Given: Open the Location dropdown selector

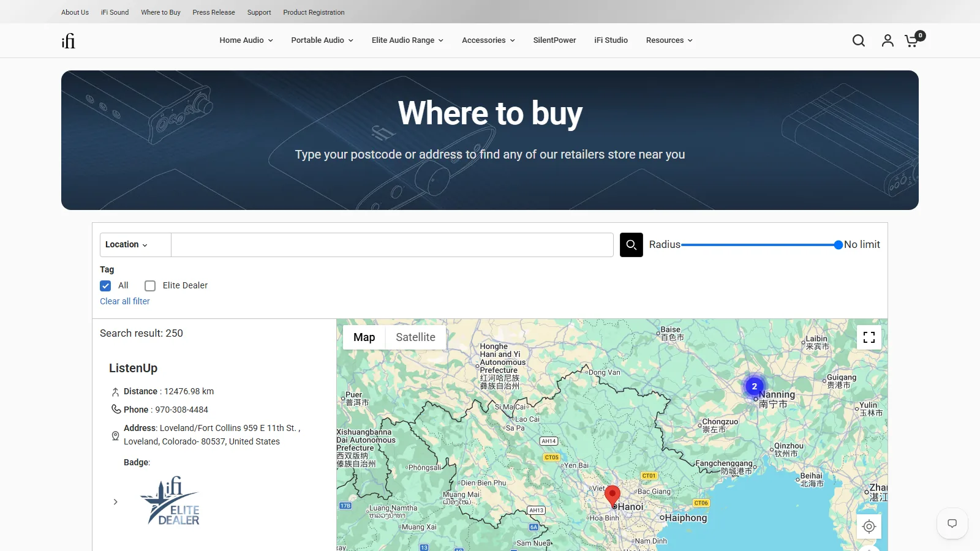Looking at the screenshot, I should click(x=135, y=245).
